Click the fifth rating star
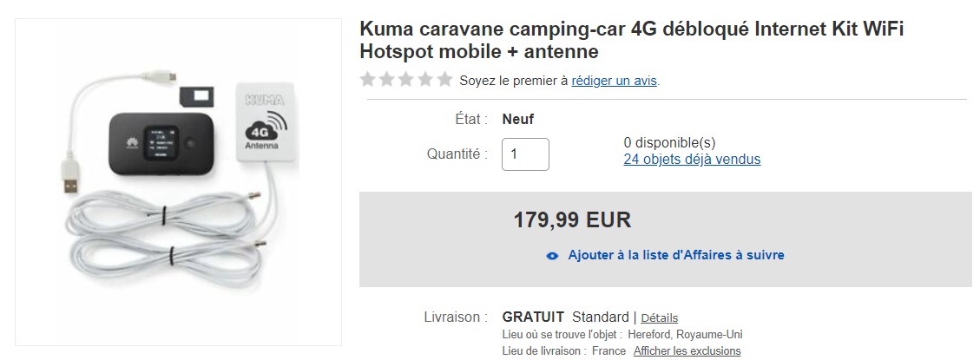The width and height of the screenshot is (980, 360). point(444,80)
